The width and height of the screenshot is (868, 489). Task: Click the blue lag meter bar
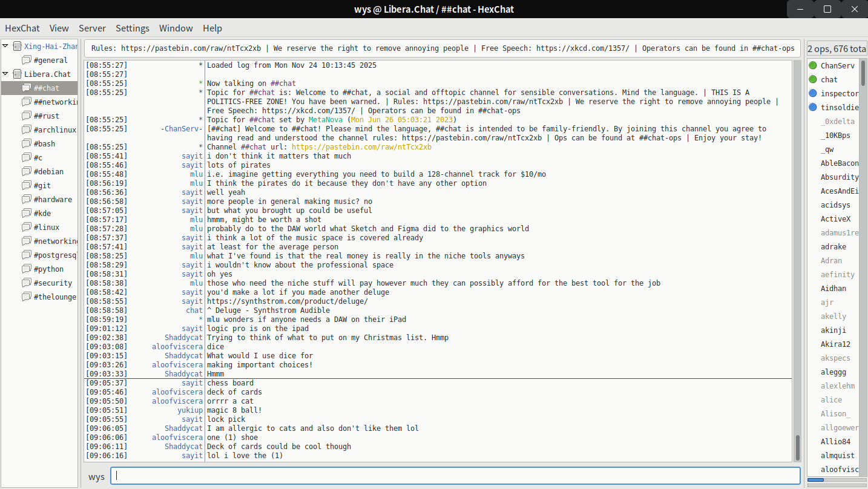(x=815, y=480)
